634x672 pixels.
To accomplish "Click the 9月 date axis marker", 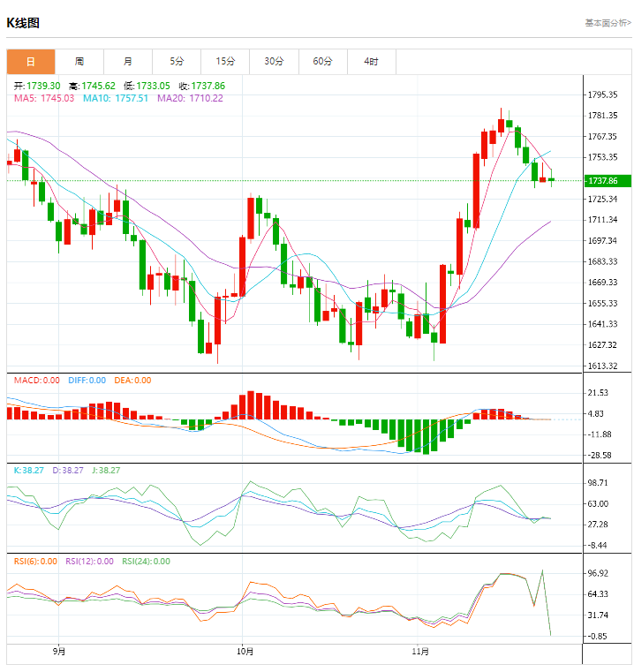I will 59,652.
